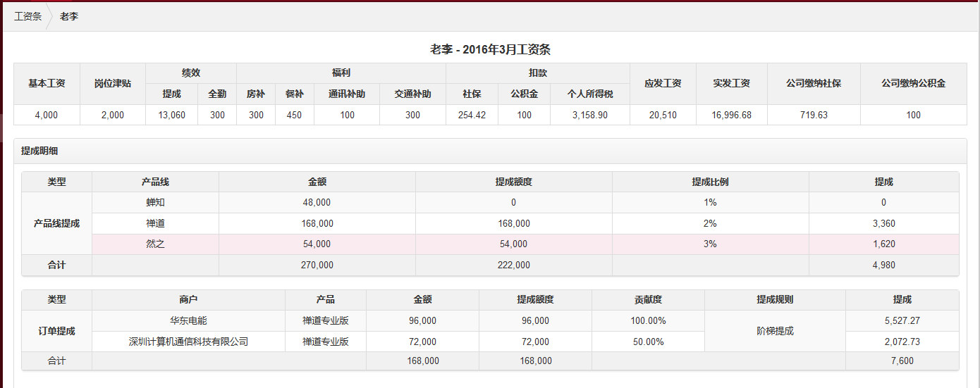This screenshot has height=388, width=980.
Task: Select the commission quota total 222,000
Action: point(513,265)
